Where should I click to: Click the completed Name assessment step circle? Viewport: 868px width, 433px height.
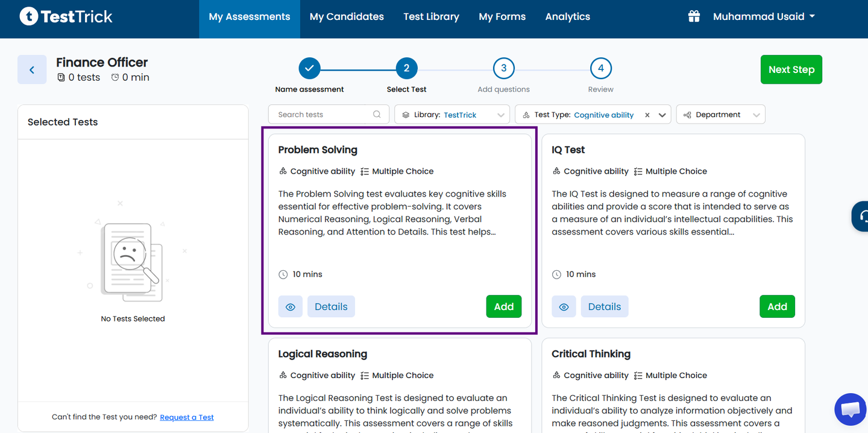tap(309, 69)
